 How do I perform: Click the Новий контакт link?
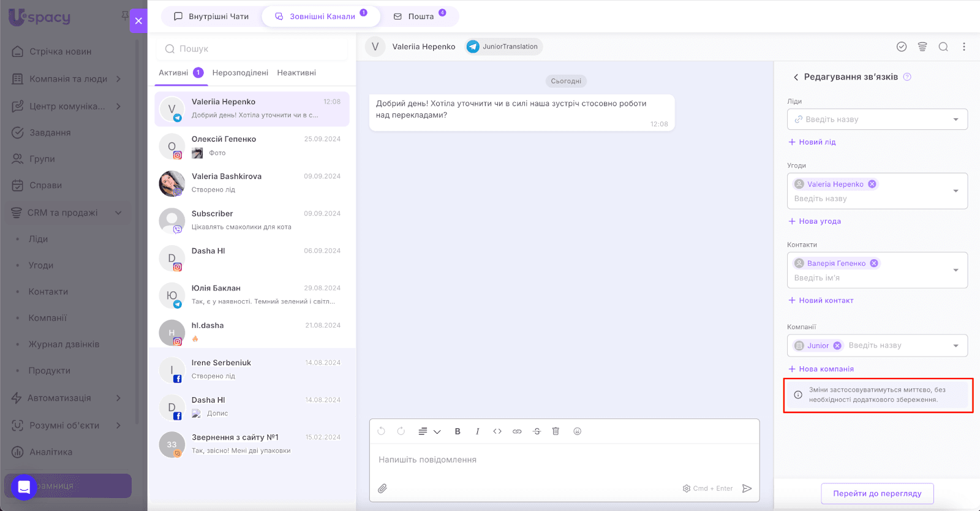point(826,300)
